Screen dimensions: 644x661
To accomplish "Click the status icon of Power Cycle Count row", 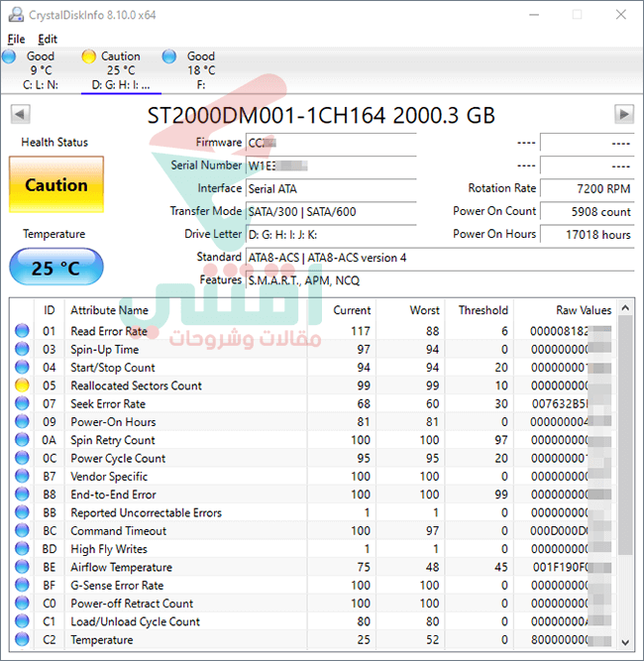I will coord(22,458).
